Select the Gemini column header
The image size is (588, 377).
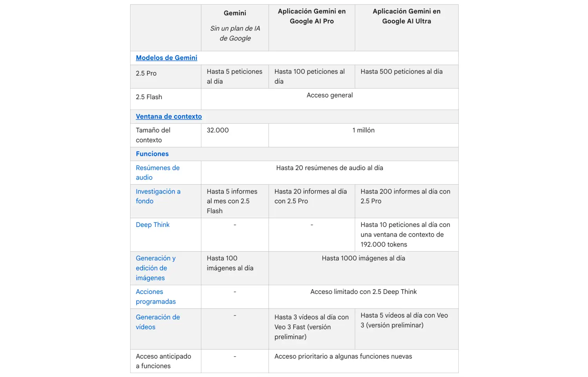(x=235, y=13)
